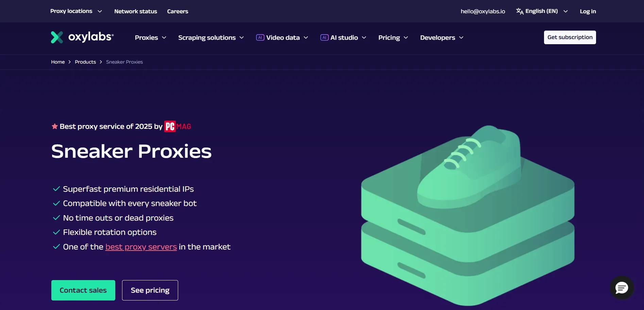
Task: Click the translate language icon
Action: pyautogui.click(x=520, y=11)
